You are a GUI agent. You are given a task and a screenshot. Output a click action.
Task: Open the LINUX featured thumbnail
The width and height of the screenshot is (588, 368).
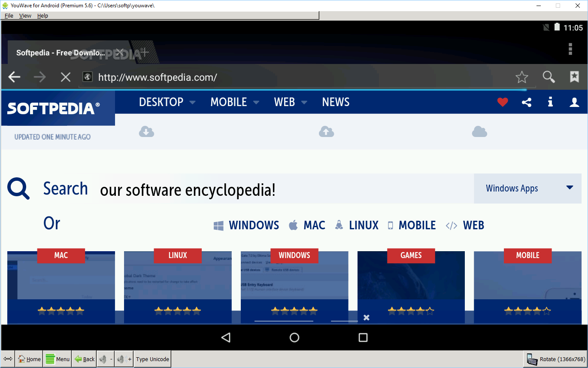(178, 287)
